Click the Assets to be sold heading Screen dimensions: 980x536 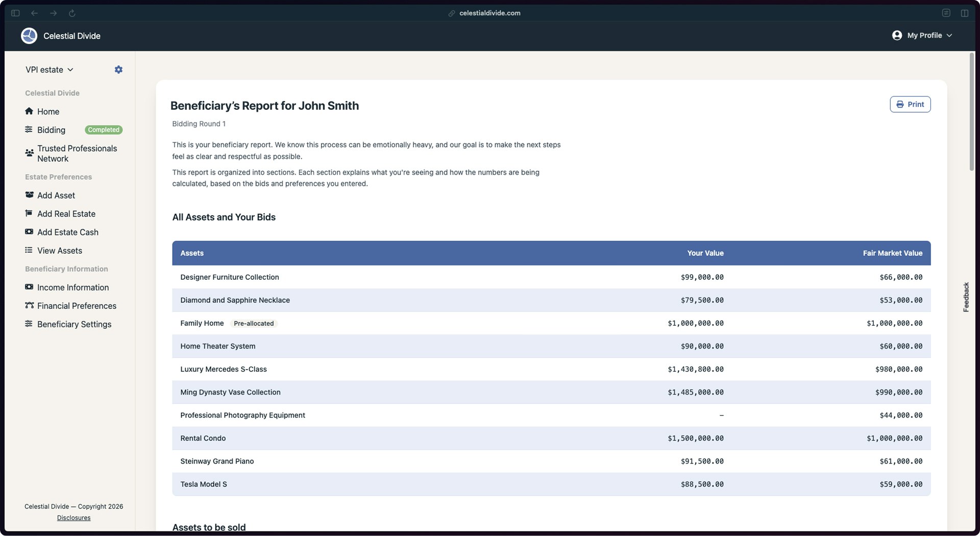tap(209, 527)
